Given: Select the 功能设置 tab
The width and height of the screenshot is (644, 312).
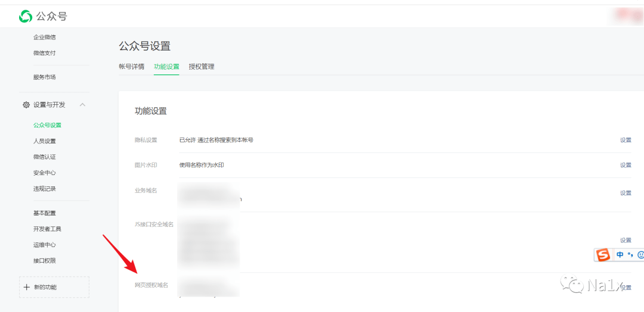Looking at the screenshot, I should click(x=166, y=67).
